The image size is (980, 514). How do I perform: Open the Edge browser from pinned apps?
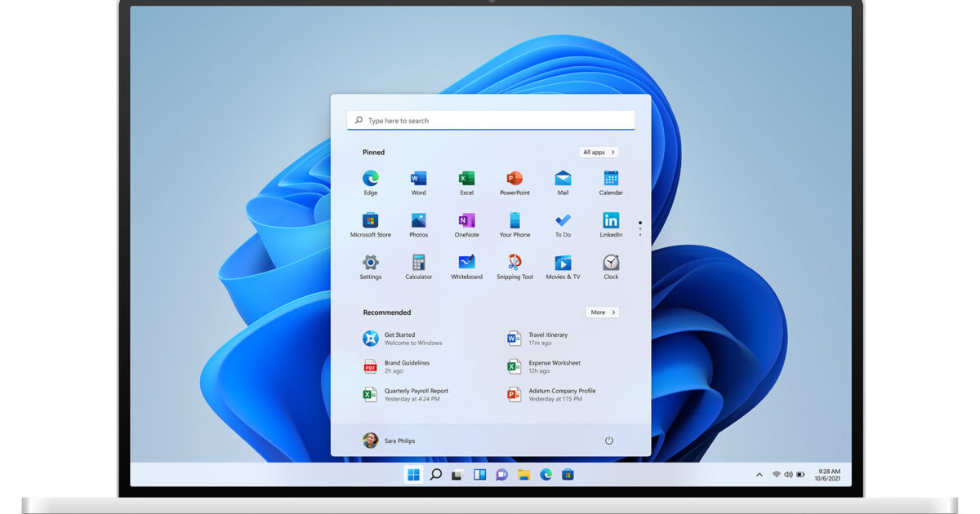coord(370,179)
